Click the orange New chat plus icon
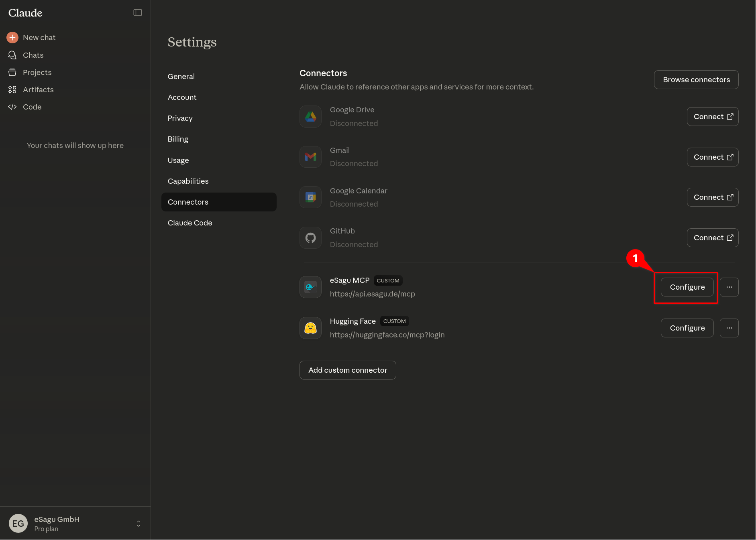 12,37
